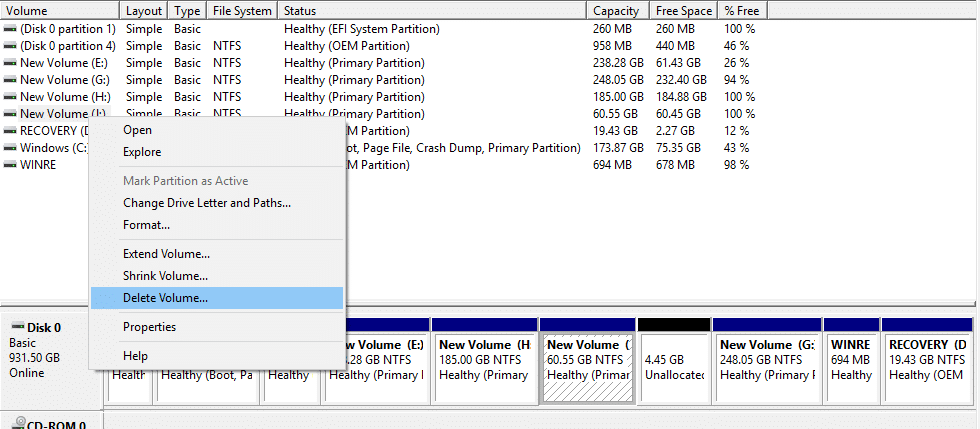The height and width of the screenshot is (429, 980).
Task: Click the drive icon beside New Volume (G:)
Action: pyautogui.click(x=10, y=80)
